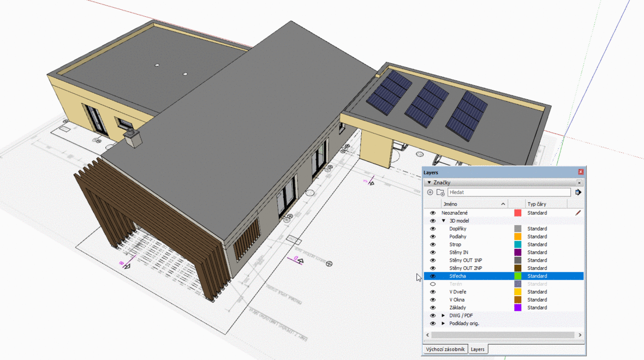Open the Základy purple color swatch
The image size is (644, 360).
tap(517, 308)
